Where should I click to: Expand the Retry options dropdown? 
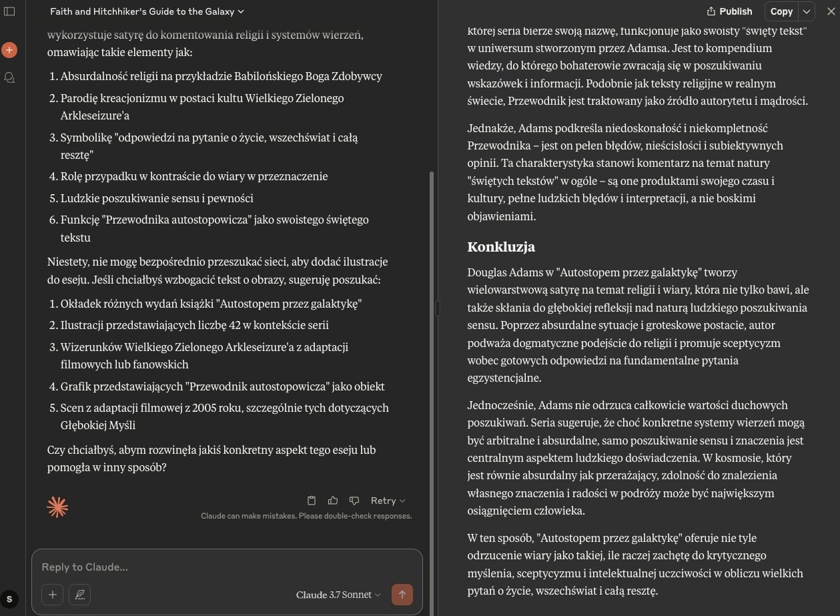click(388, 501)
